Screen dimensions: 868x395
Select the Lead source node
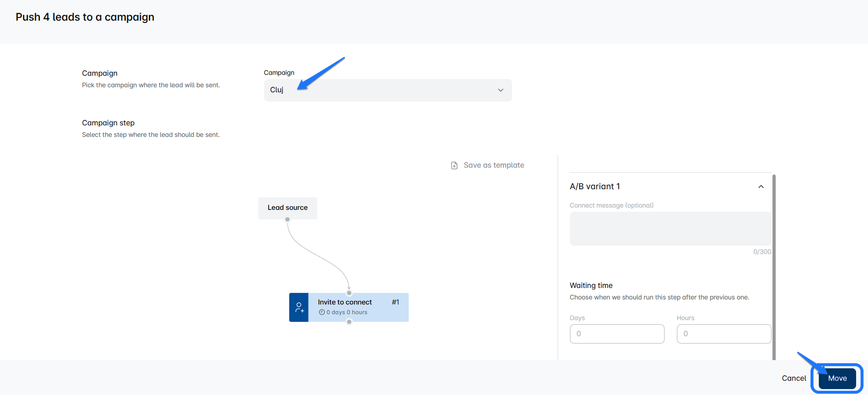pos(287,208)
